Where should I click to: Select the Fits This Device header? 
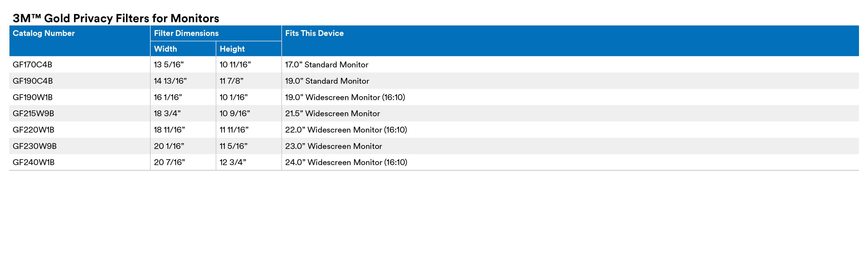tap(314, 33)
